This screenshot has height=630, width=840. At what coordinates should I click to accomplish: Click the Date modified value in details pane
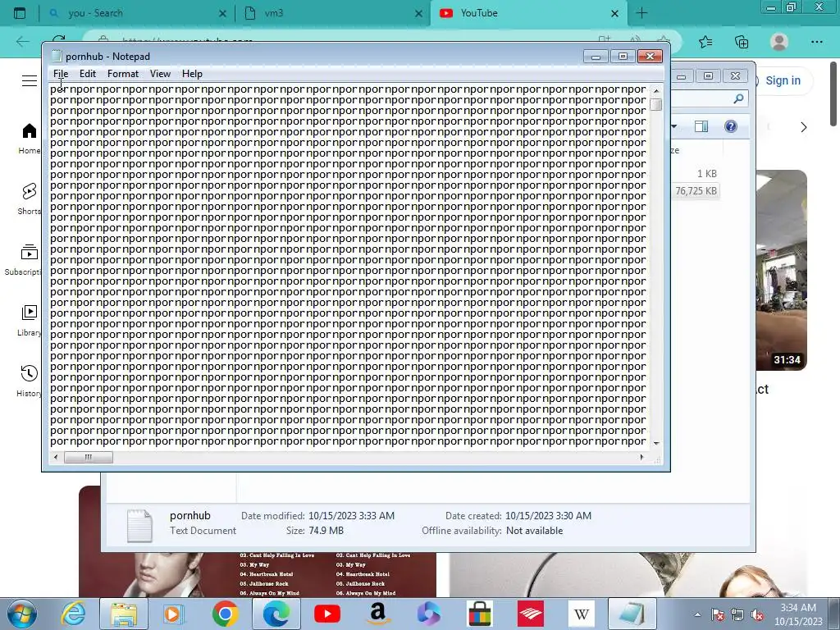pos(351,516)
